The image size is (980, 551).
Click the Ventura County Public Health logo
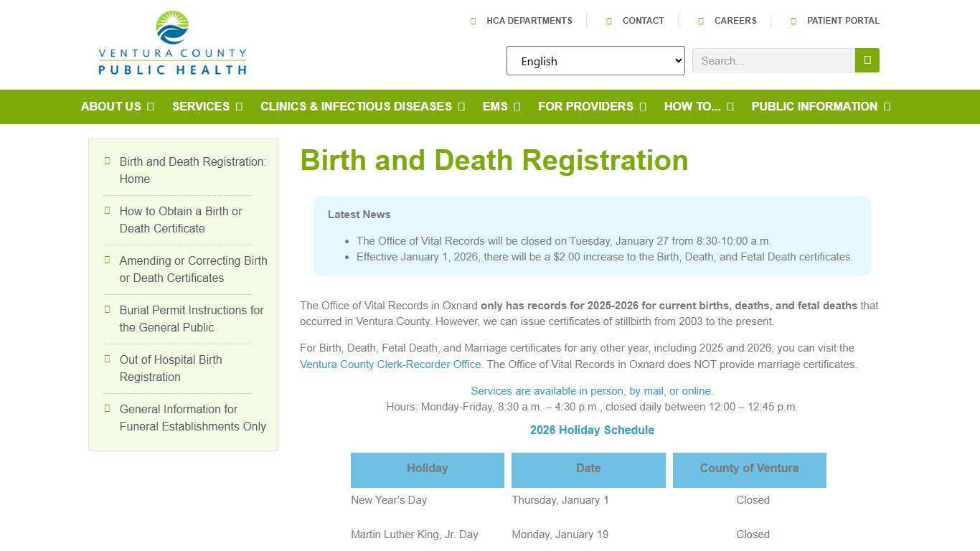tap(172, 43)
